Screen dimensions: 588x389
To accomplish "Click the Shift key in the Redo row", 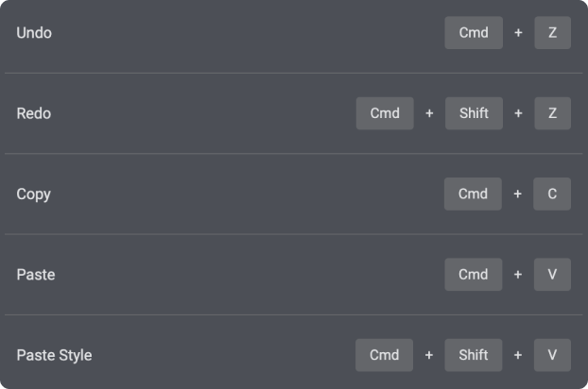I will (474, 113).
